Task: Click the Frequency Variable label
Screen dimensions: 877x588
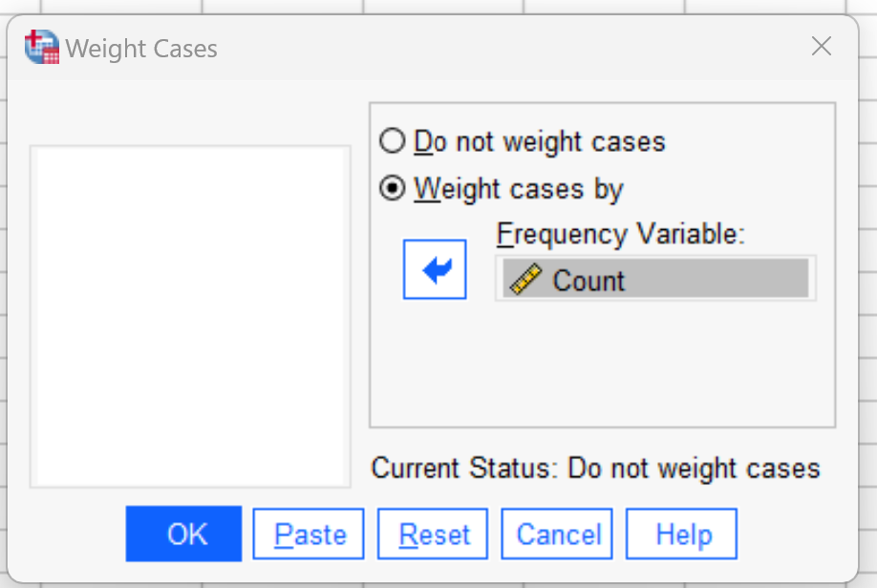Action: click(621, 234)
